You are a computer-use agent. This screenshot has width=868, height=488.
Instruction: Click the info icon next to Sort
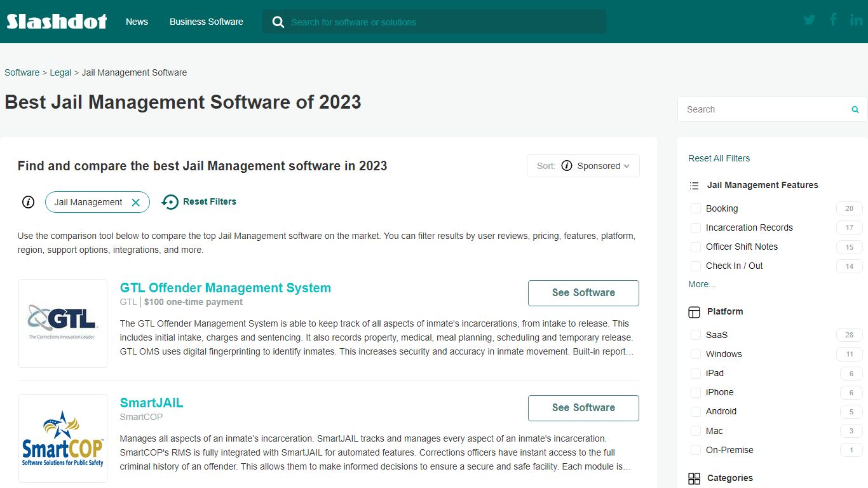click(567, 166)
